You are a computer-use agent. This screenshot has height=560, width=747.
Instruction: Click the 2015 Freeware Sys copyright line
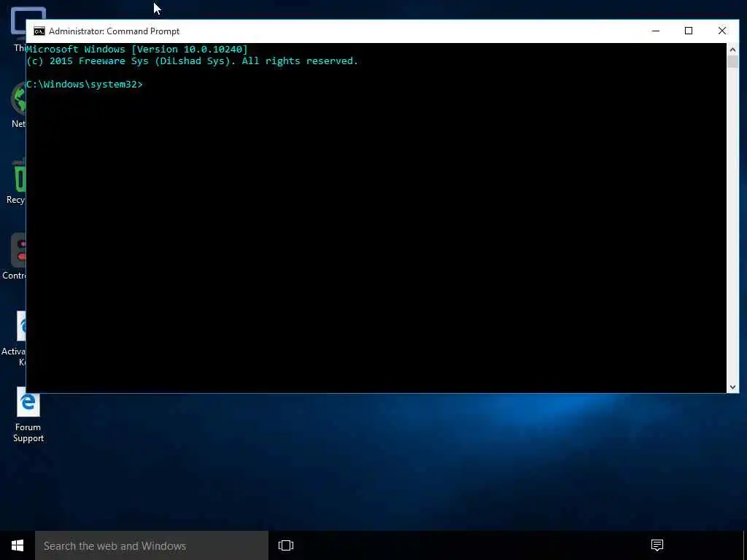(192, 61)
